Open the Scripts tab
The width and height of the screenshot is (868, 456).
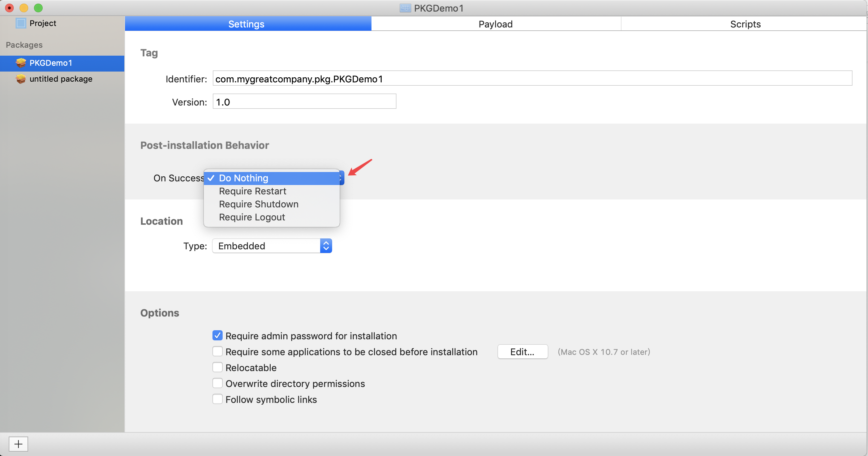tap(745, 24)
